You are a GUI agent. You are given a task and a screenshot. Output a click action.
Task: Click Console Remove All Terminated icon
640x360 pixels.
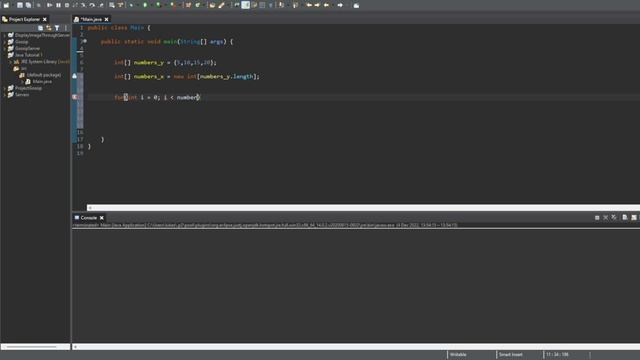614,218
